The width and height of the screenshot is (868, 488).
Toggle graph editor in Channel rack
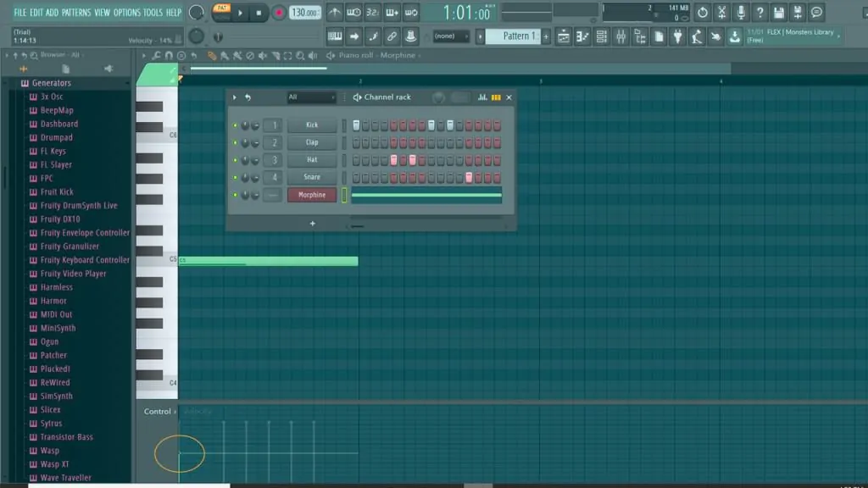pyautogui.click(x=482, y=97)
